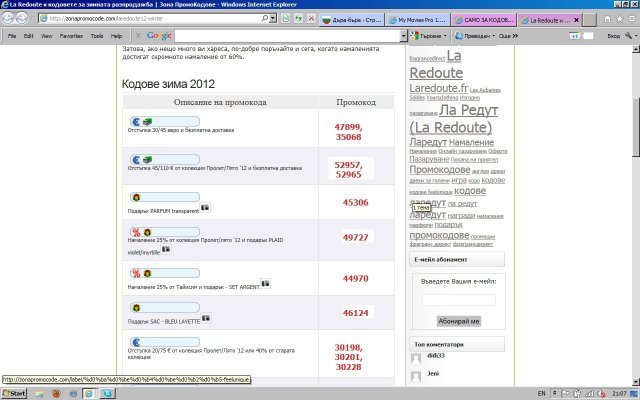Image resolution: width=640 pixels, height=400 pixels.
Task: Click the gift icon in the 45306 promo row
Action: click(135, 197)
